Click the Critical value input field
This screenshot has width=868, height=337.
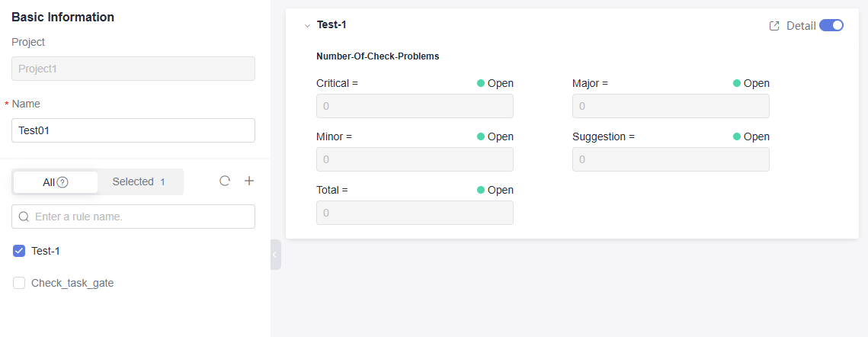click(415, 106)
